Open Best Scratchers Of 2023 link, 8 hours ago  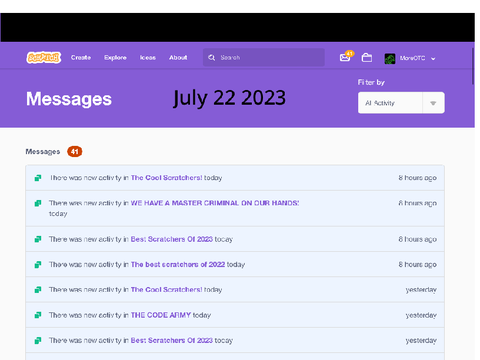coord(172,239)
